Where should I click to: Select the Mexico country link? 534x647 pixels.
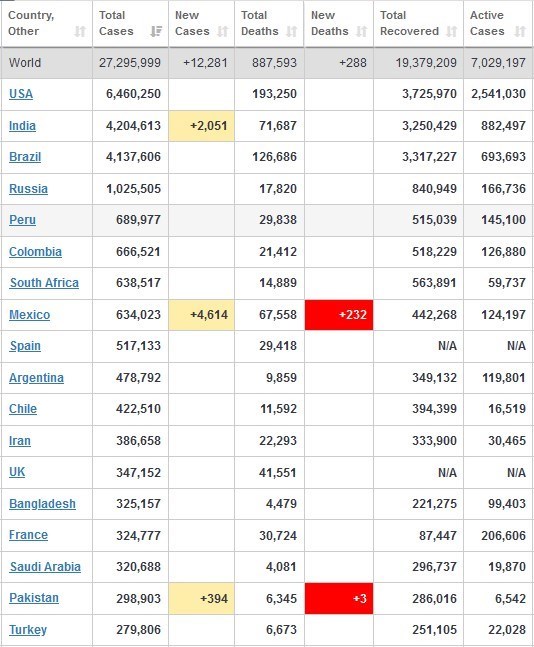30,315
